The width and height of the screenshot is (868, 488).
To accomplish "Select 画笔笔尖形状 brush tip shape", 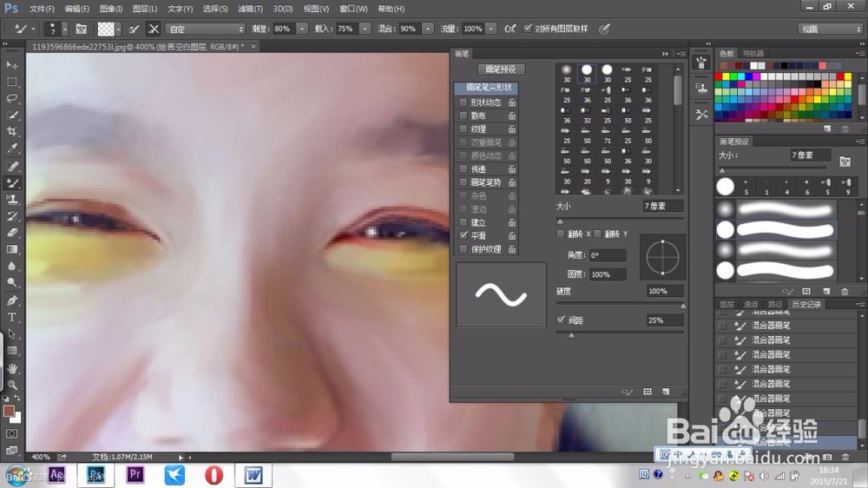I will click(x=487, y=88).
